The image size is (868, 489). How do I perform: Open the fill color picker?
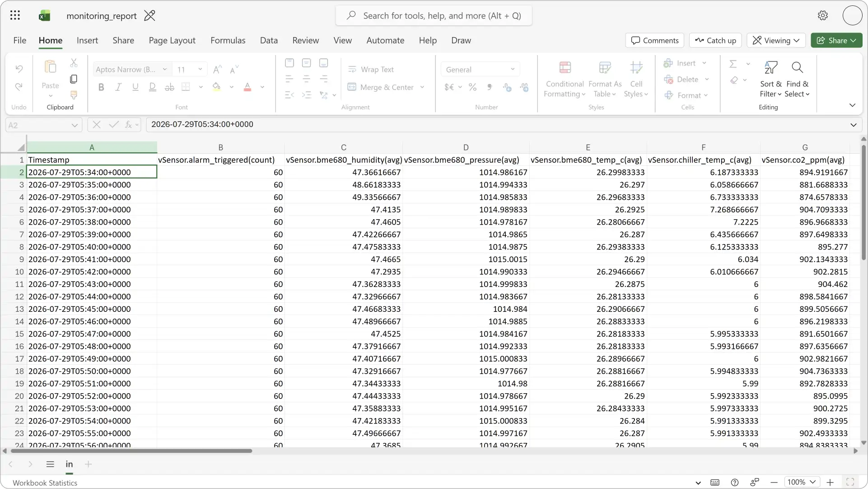231,87
